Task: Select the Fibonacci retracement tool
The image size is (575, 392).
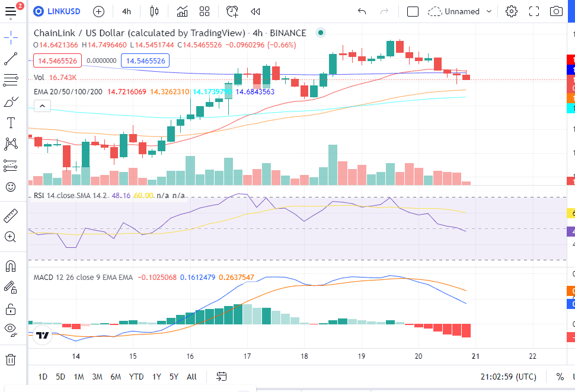Action: pos(11,80)
